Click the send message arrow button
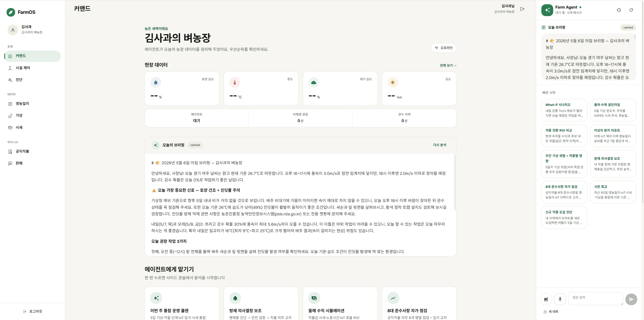Image resolution: width=644 pixels, height=320 pixels. tap(631, 299)
